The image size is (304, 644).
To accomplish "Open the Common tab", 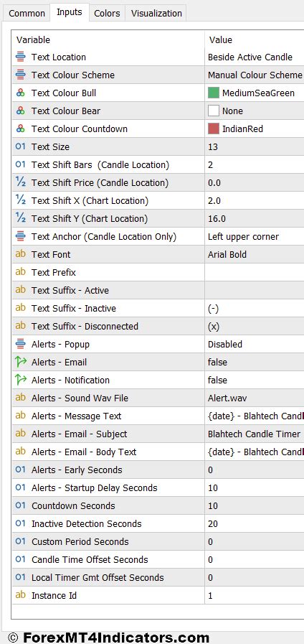I will (x=27, y=13).
